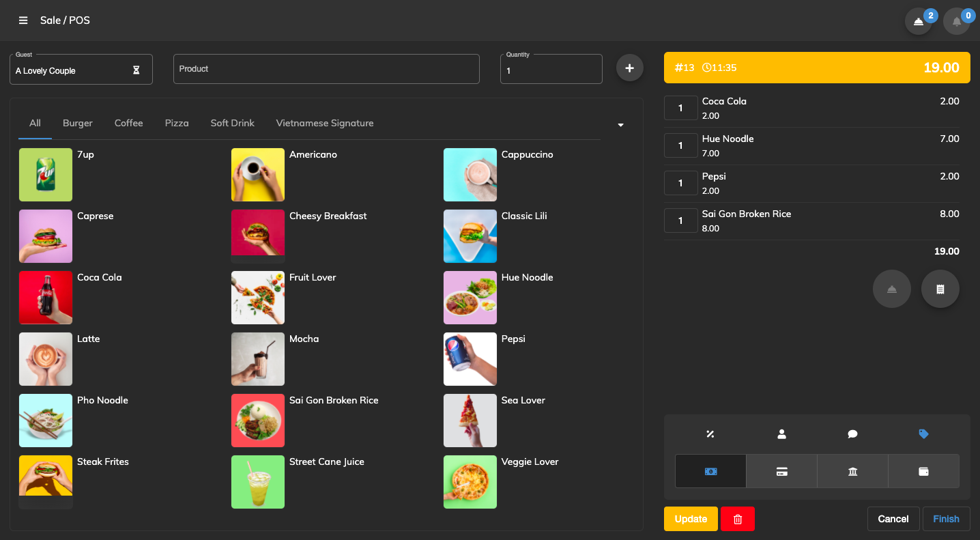Click the serving dish icon in top bar
980x540 pixels.
click(x=918, y=21)
